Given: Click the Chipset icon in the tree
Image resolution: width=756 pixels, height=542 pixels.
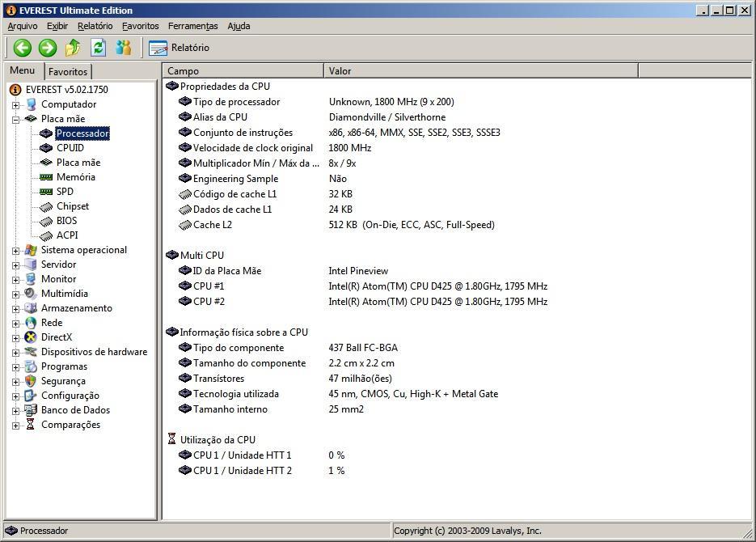Looking at the screenshot, I should [46, 207].
